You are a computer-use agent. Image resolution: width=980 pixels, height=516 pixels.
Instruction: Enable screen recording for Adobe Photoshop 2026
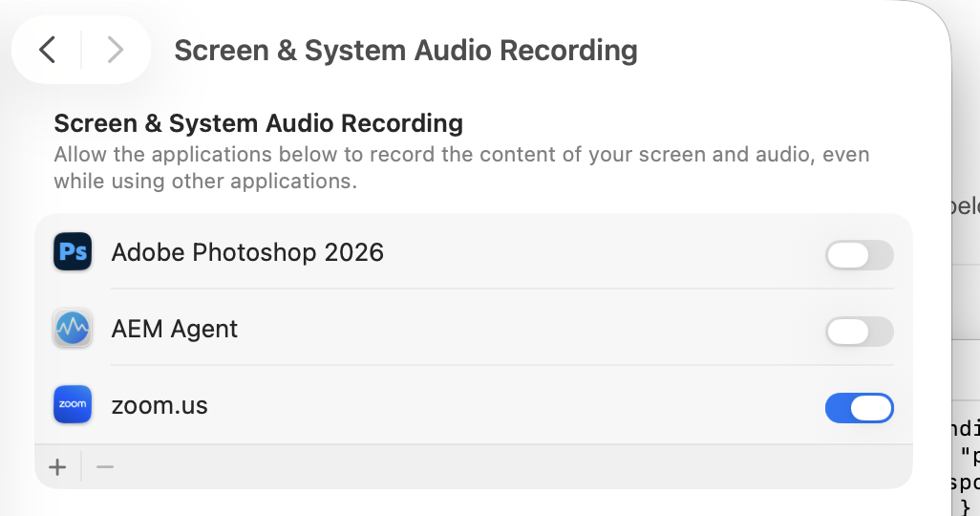pyautogui.click(x=860, y=255)
